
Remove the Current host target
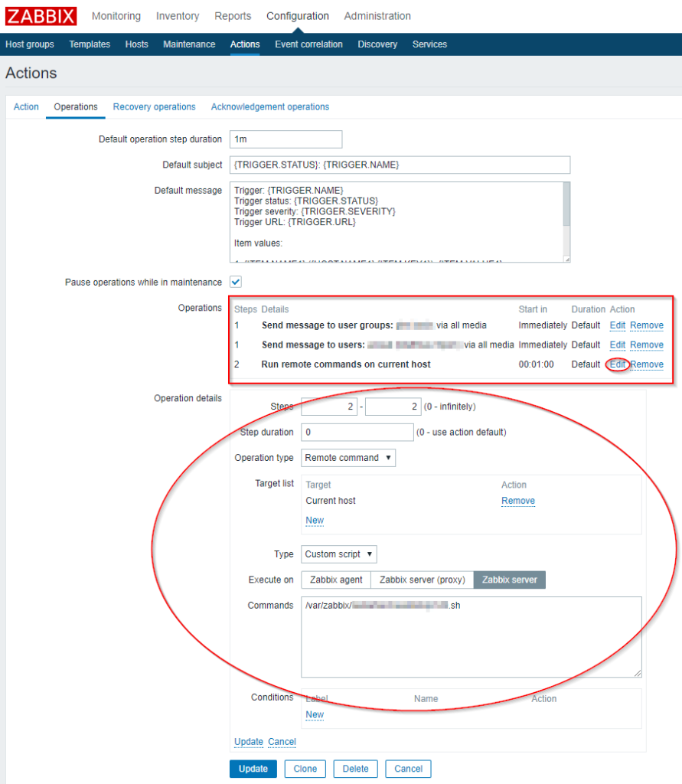[x=517, y=501]
